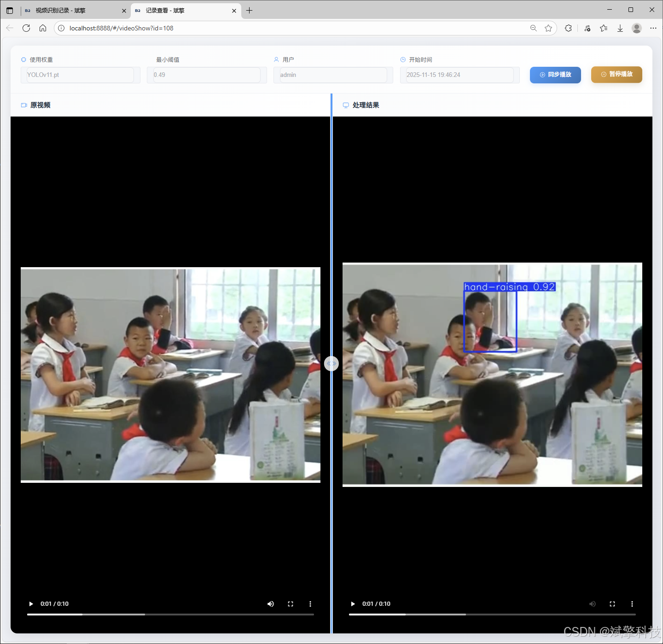Seek on the processed video's progress bar
This screenshot has width=663, height=644.
(x=492, y=614)
